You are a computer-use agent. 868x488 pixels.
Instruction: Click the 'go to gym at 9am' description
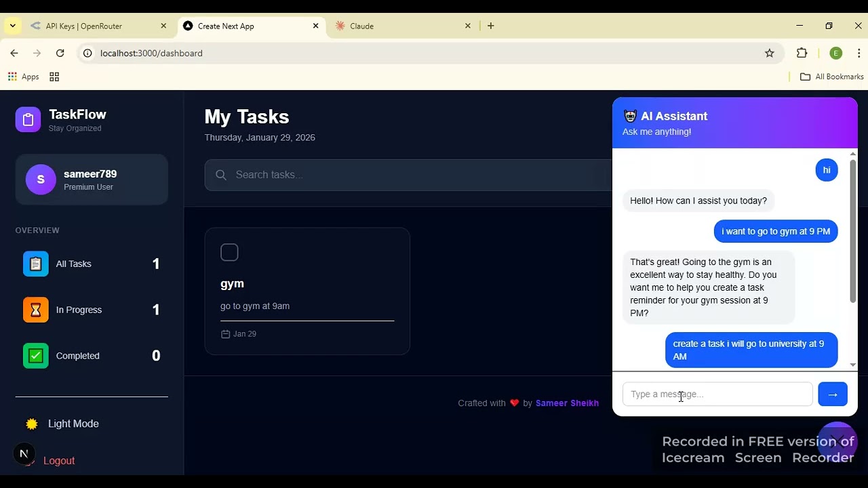pos(255,306)
